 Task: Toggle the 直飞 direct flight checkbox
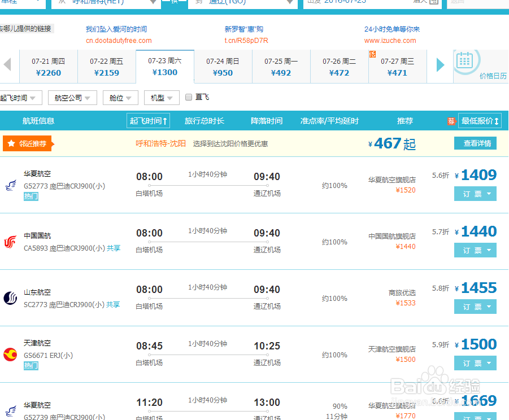188,97
